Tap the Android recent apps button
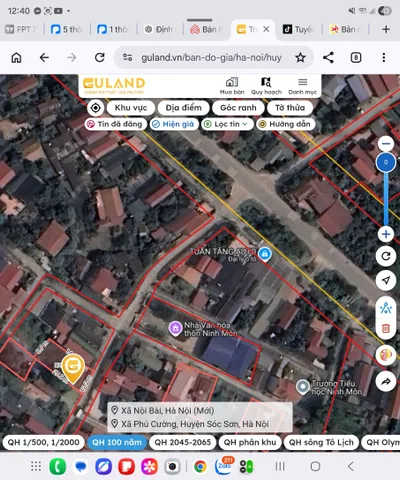This screenshot has height=480, width=400. (x=280, y=466)
